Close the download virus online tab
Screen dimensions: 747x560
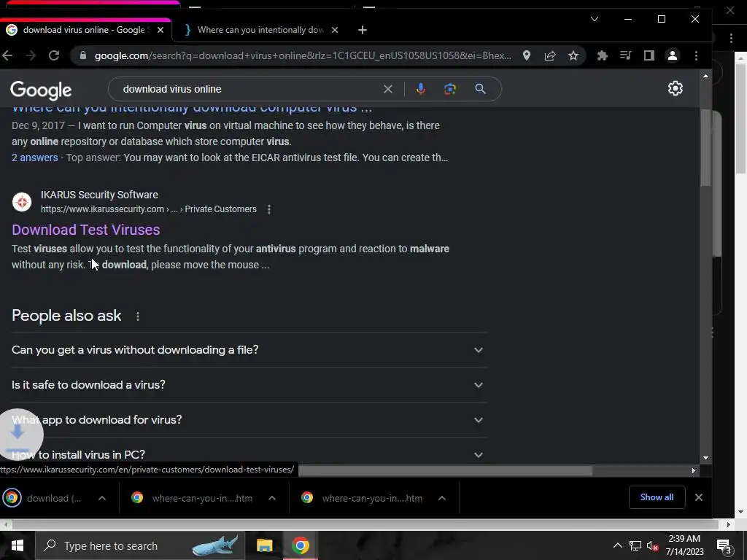tap(160, 30)
